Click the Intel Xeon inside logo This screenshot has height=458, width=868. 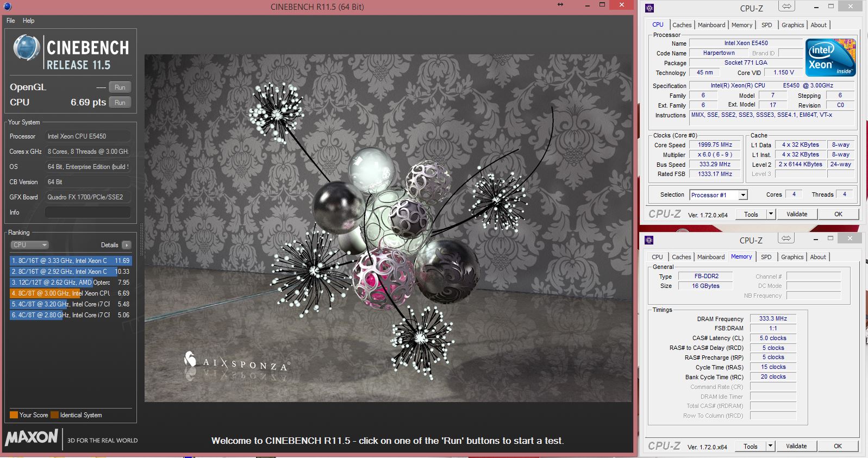830,58
